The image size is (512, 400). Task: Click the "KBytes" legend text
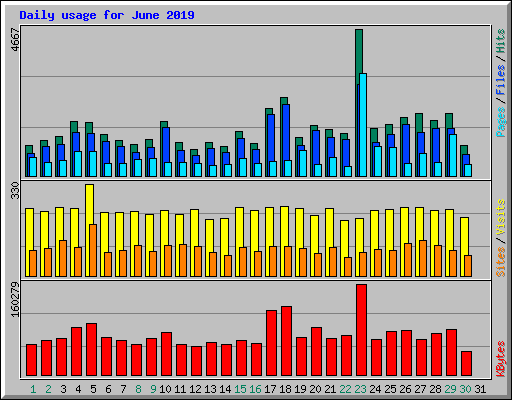point(501,359)
